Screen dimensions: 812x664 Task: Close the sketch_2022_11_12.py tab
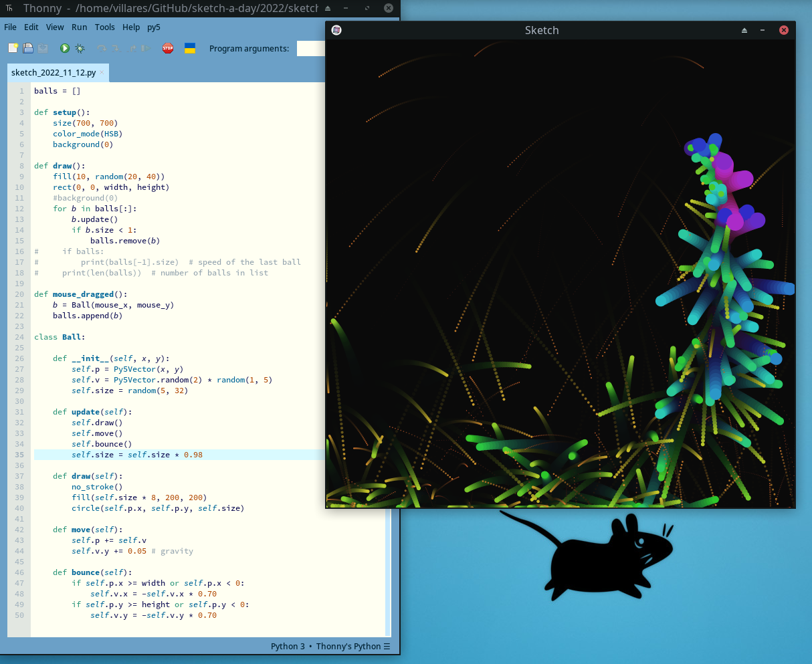(102, 73)
